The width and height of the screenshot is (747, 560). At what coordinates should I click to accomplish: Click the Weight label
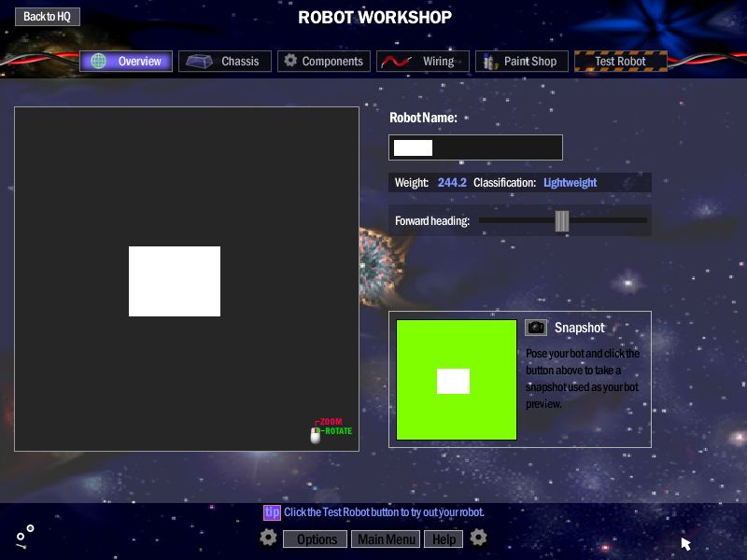412,182
